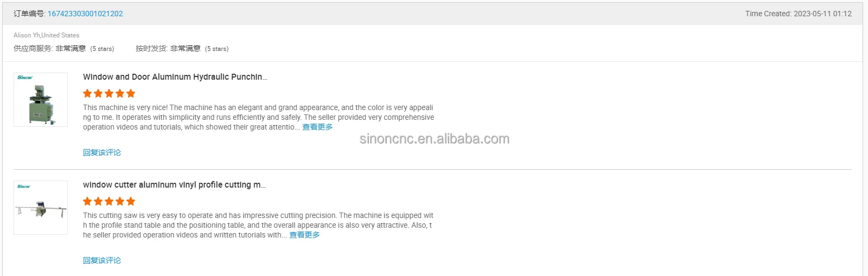Click fifth star of cutting saw rating
The image size is (868, 276).
(131, 201)
